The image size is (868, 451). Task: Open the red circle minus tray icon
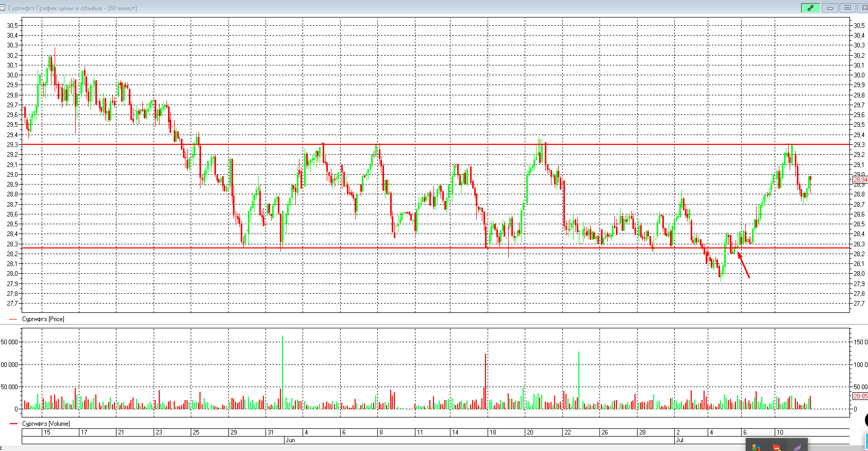(776, 447)
